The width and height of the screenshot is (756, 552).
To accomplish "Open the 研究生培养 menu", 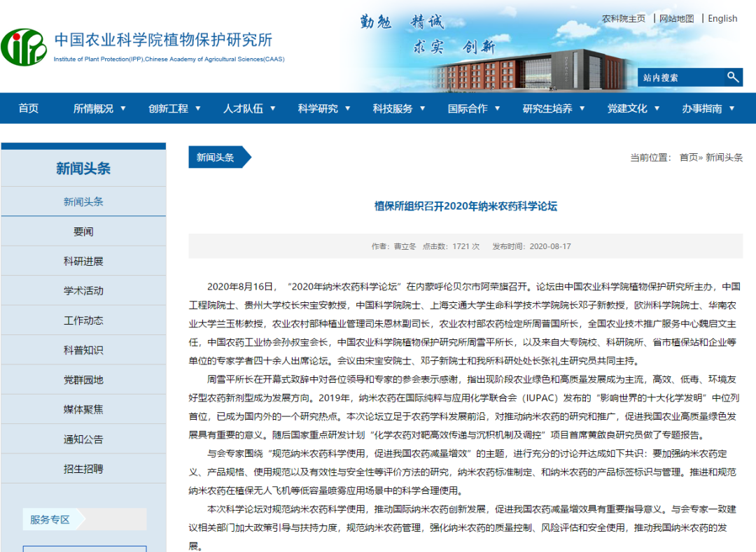I will 547,108.
